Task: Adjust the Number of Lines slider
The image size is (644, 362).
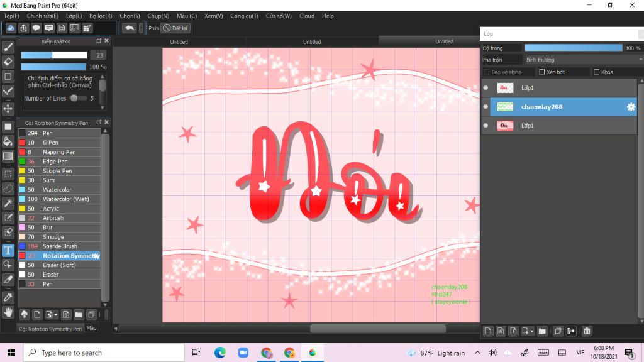Action: tap(78, 98)
